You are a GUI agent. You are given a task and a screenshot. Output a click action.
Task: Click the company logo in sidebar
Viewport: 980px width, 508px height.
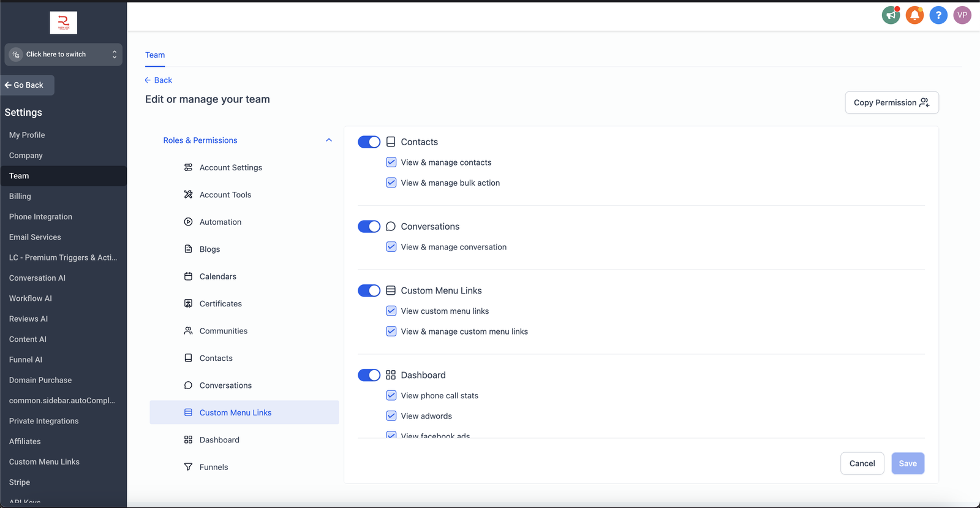tap(63, 23)
